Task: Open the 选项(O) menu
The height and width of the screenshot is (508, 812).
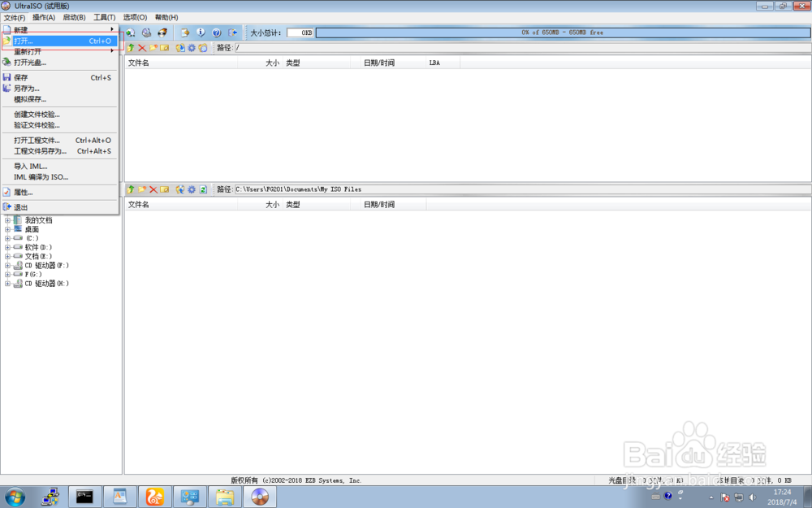Action: [135, 17]
